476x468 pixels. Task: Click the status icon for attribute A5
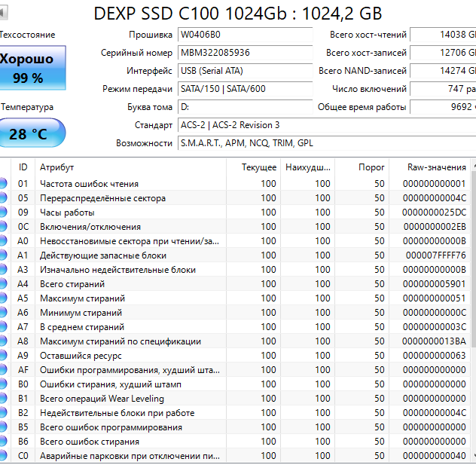tap(3, 298)
